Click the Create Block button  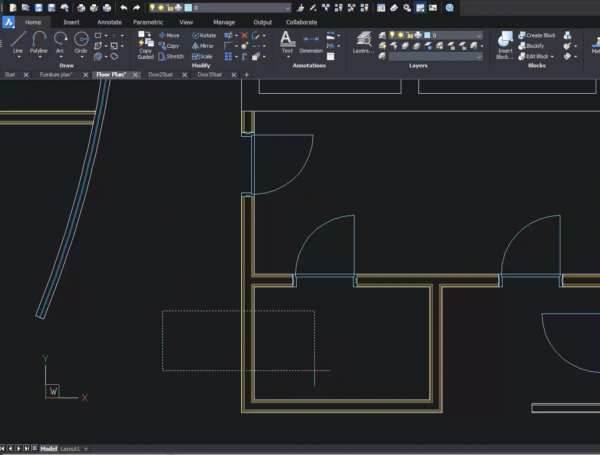click(x=538, y=35)
